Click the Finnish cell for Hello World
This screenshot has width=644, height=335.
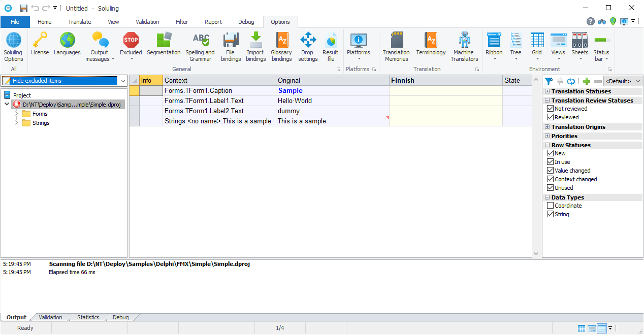coord(445,100)
